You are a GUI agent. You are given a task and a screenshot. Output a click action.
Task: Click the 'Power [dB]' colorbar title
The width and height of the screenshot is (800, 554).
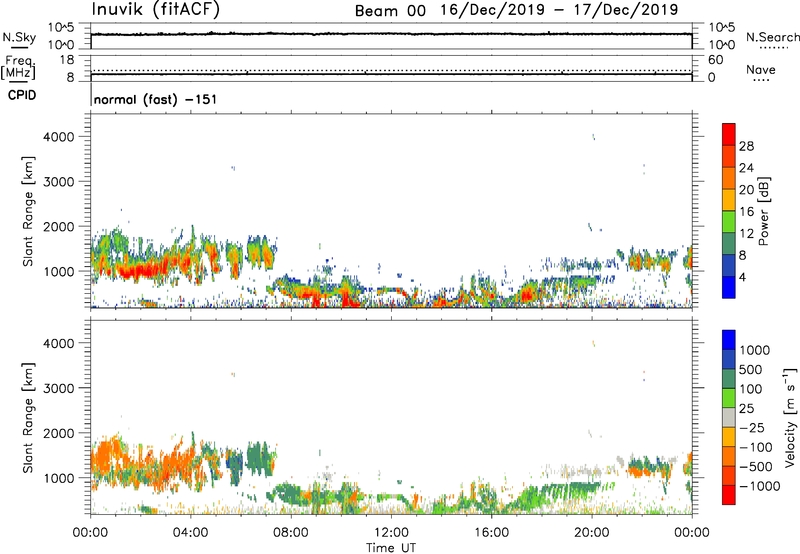[x=763, y=211]
